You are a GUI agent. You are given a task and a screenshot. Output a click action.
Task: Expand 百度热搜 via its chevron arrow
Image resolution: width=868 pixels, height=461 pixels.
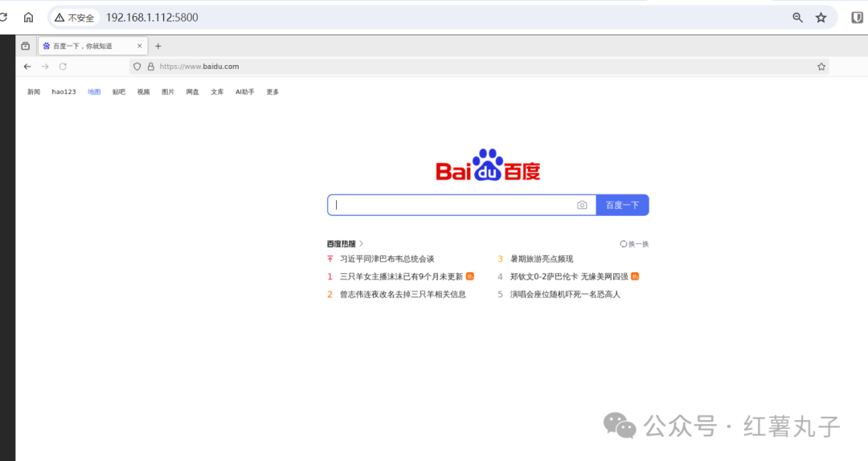(x=362, y=243)
